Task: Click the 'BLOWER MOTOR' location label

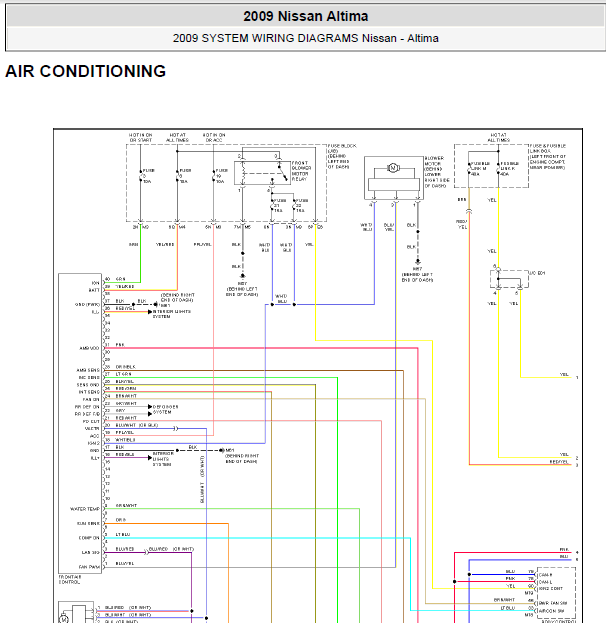Action: tap(437, 172)
